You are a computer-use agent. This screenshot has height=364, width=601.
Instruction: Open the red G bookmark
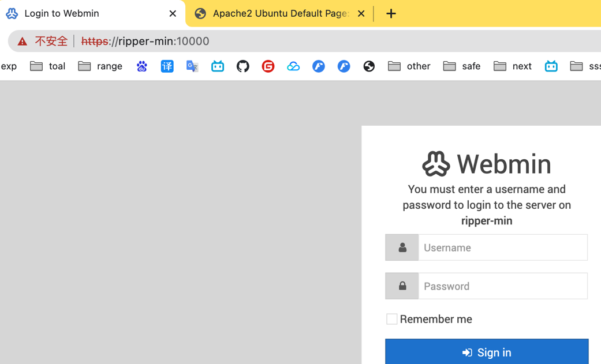[x=268, y=66]
